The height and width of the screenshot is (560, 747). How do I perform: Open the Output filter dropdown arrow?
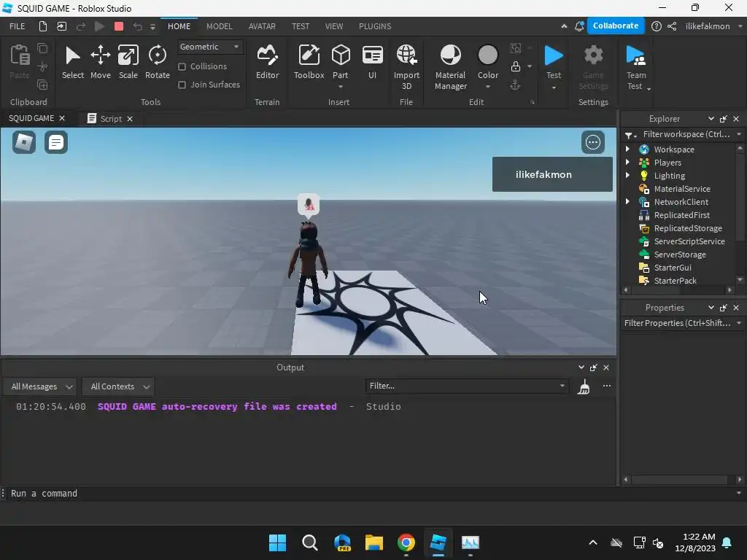point(562,386)
